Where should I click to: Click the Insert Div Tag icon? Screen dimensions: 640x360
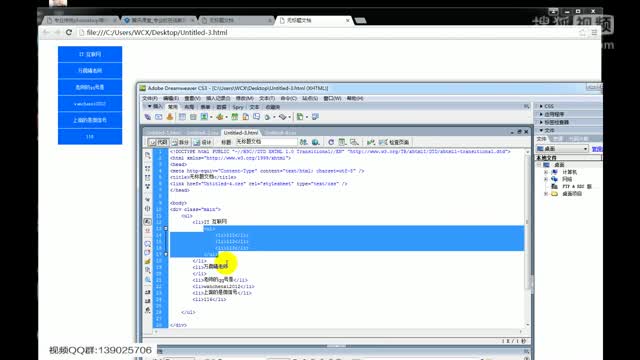click(x=193, y=117)
